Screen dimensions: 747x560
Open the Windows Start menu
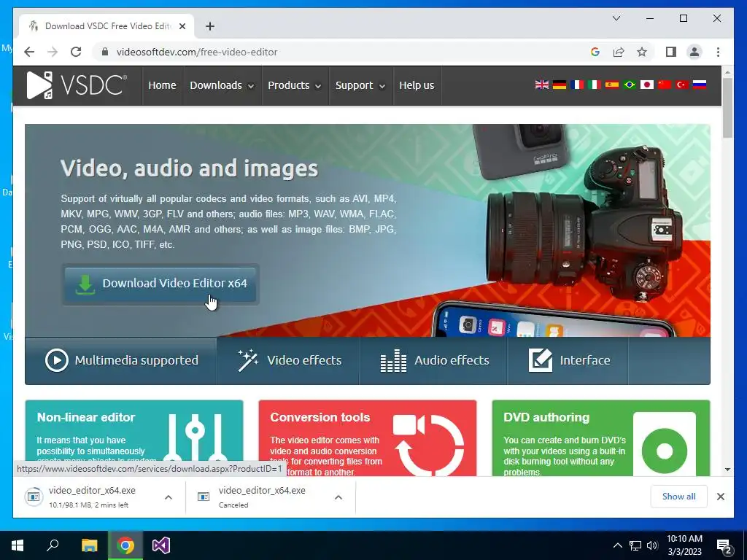click(18, 545)
